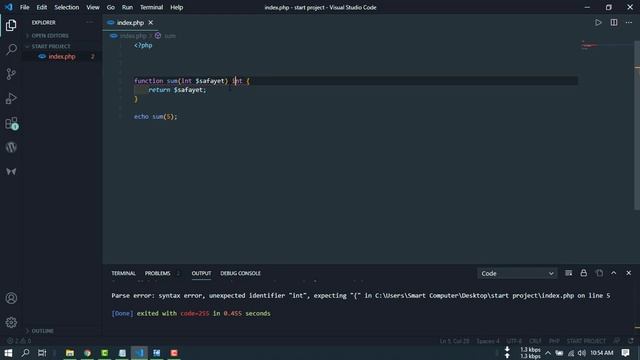Change end of line sequence CRLF
This screenshot has width=640, height=360.
(x=535, y=341)
